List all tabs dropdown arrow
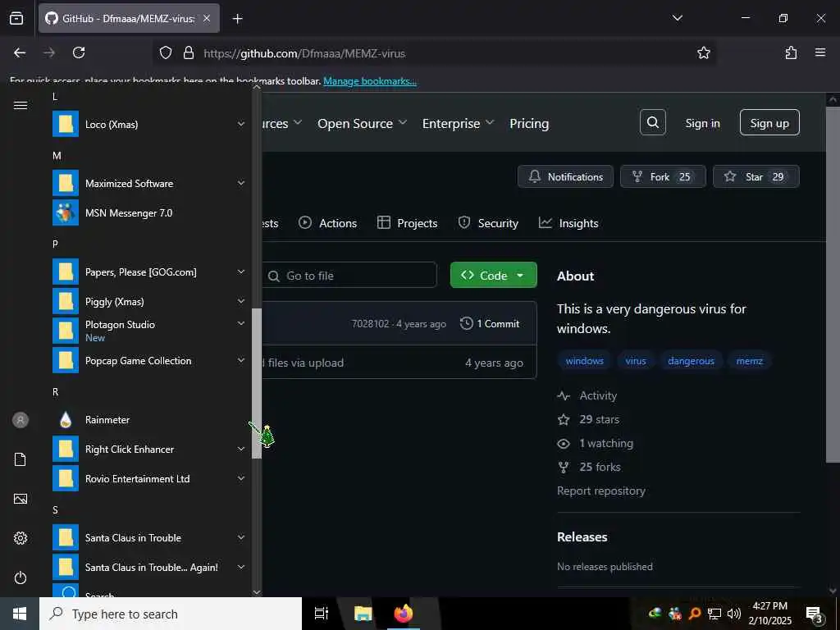Image resolution: width=840 pixels, height=630 pixels. tap(677, 18)
